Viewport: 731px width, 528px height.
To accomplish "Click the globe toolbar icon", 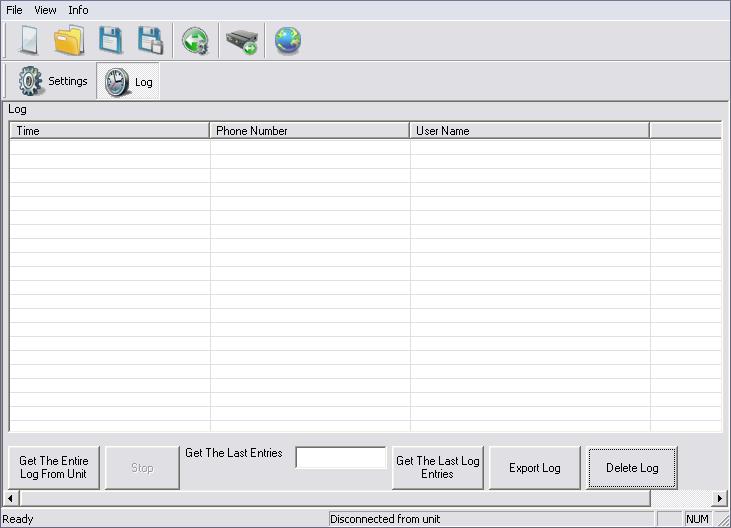I will [x=288, y=41].
